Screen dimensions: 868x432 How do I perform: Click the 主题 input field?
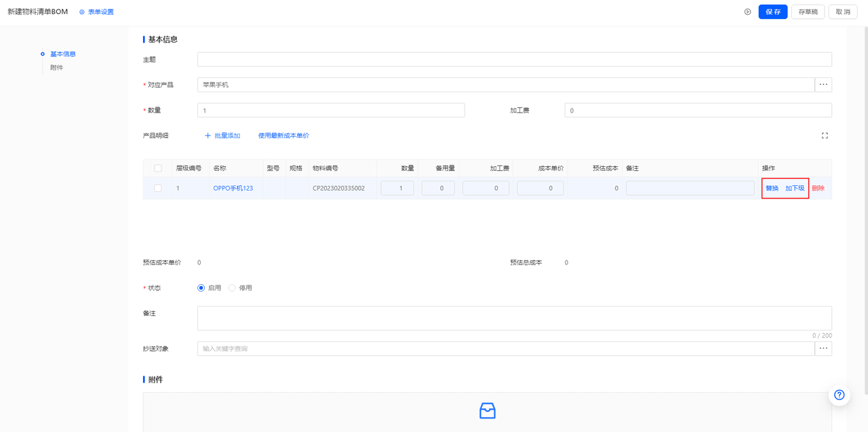pos(514,60)
